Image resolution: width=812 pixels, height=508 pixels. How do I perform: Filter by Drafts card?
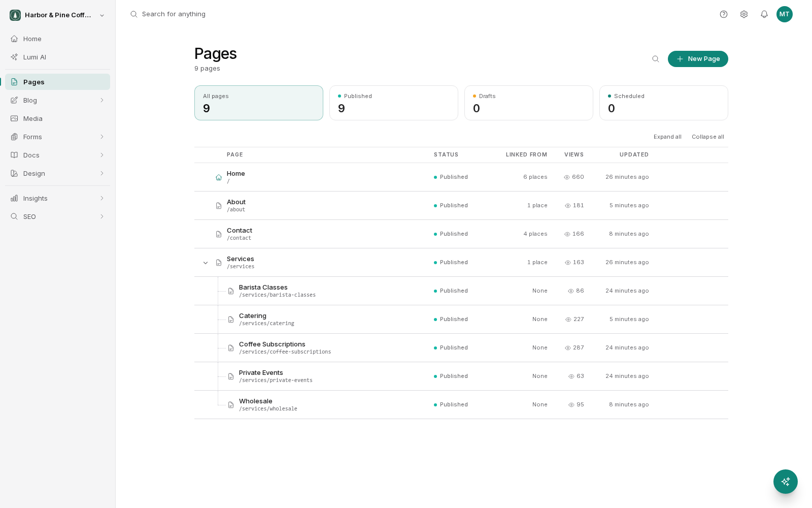tap(529, 103)
